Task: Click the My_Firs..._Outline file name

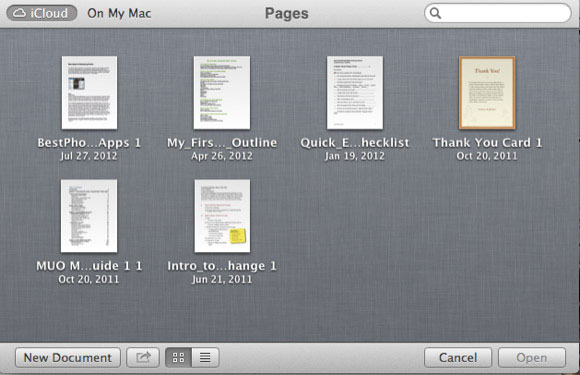Action: (x=222, y=143)
